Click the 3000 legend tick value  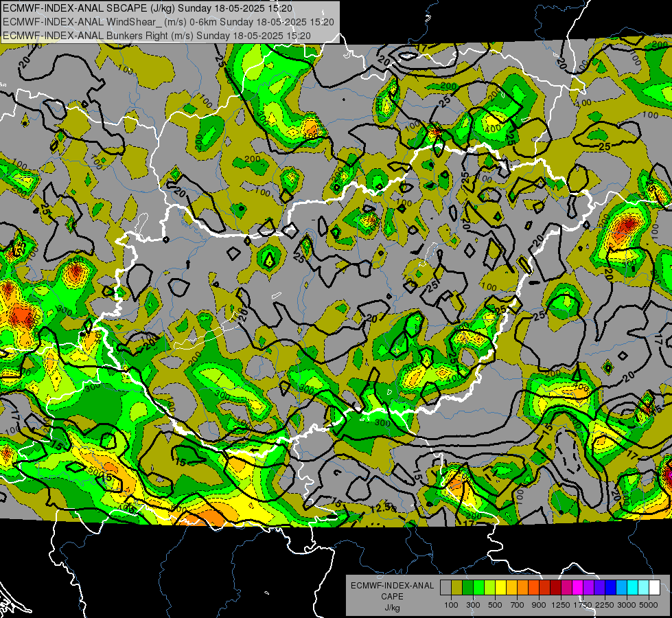[x=627, y=605]
